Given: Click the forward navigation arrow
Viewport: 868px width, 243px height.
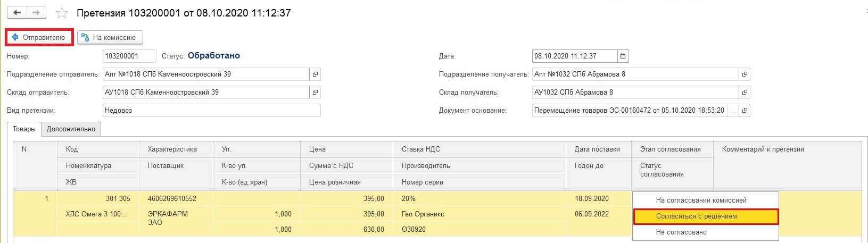Looking at the screenshot, I should tap(36, 12).
